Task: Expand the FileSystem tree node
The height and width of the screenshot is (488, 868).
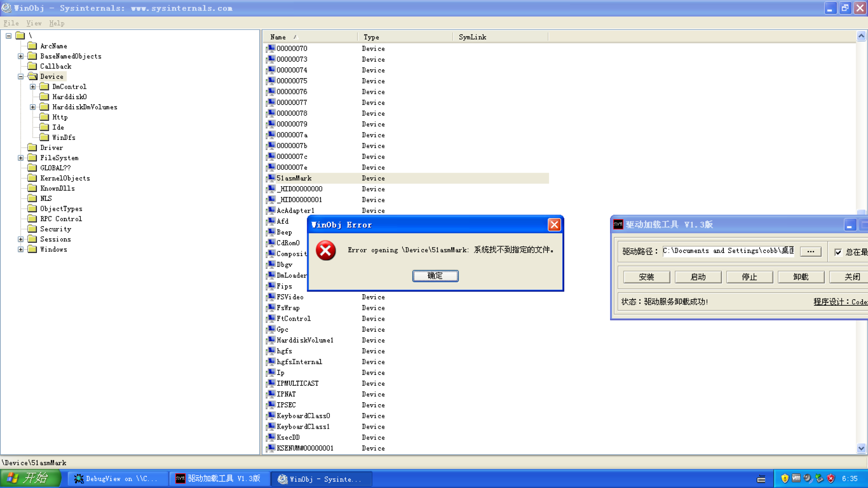Action: tap(20, 157)
